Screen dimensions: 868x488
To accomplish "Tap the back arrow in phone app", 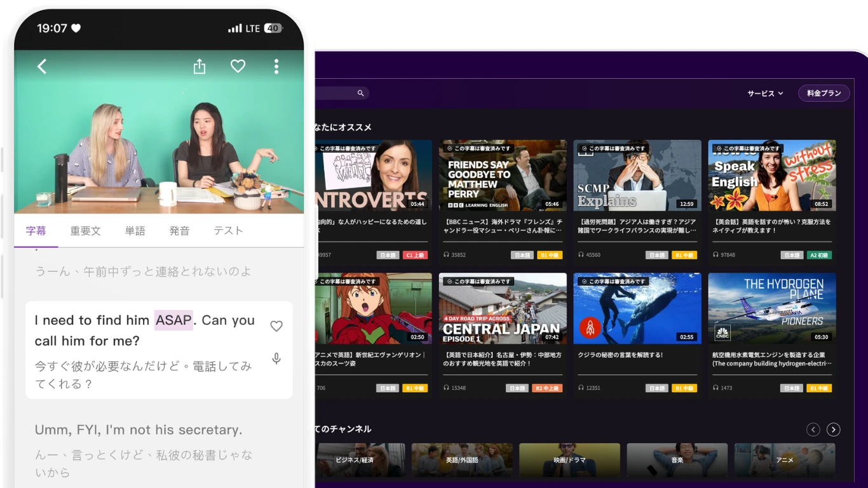I will pyautogui.click(x=42, y=66).
